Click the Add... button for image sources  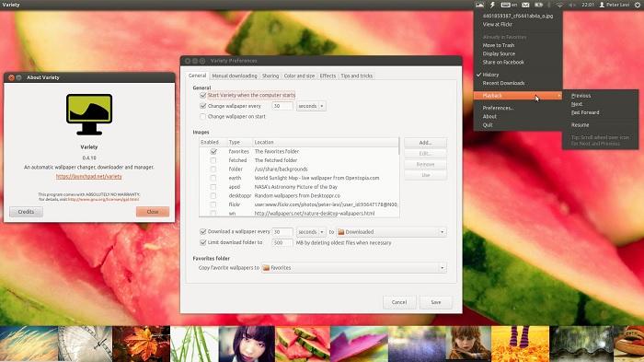pos(425,143)
